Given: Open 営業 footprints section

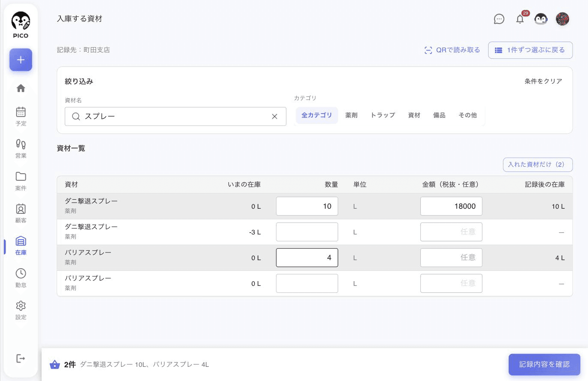Looking at the screenshot, I should [x=21, y=149].
